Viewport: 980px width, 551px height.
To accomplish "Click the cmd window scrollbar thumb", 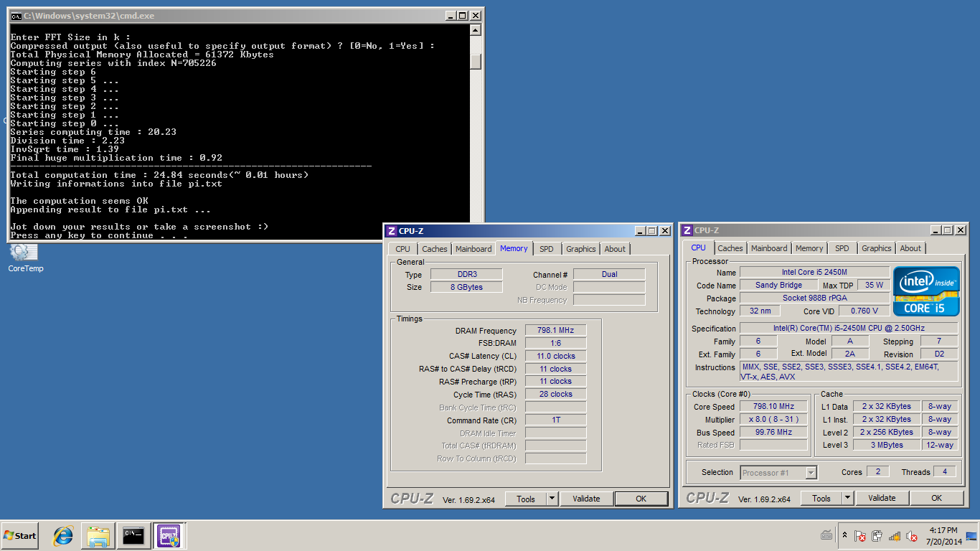I will 476,62.
